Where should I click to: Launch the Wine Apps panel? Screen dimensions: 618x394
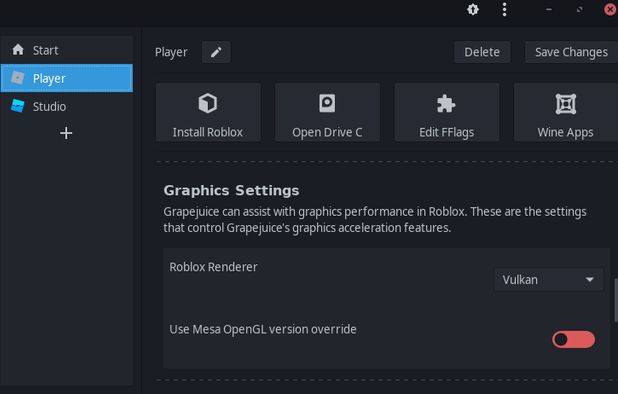pyautogui.click(x=566, y=112)
